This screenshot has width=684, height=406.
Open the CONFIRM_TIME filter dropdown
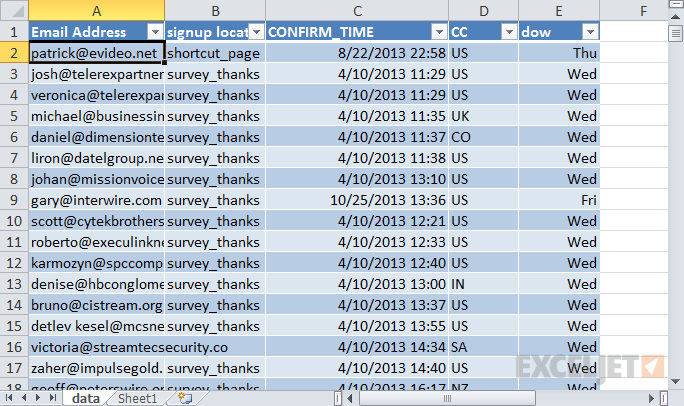439,32
